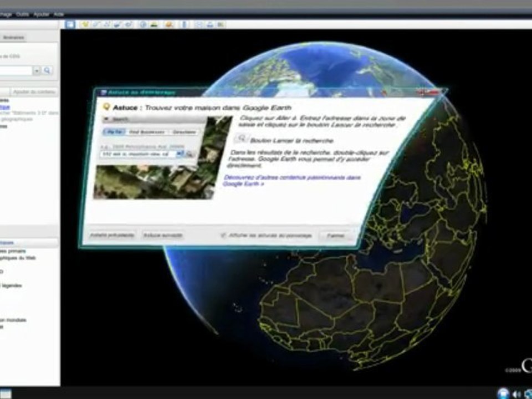Click the Ajouter du contenu button
Screen dimensions: 532x399
[x=34, y=92]
